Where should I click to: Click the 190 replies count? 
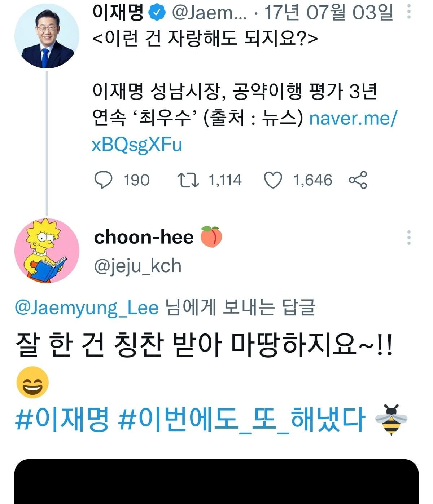point(136,180)
